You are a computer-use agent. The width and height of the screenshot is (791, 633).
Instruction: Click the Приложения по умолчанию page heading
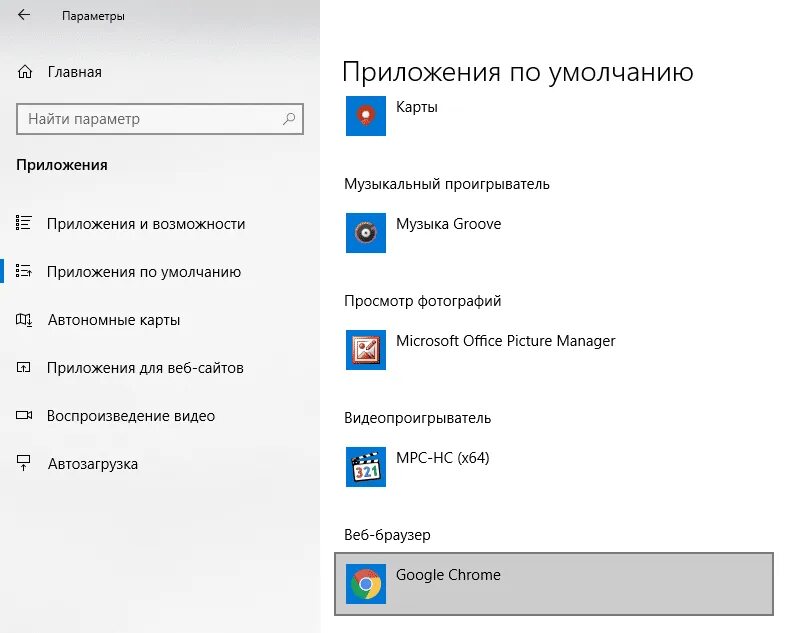point(518,72)
